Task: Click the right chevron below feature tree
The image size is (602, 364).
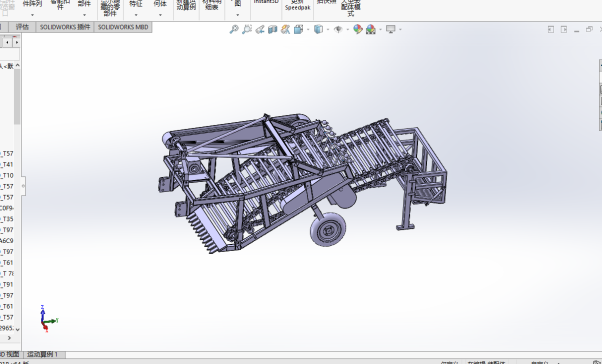Action: (x=9, y=338)
